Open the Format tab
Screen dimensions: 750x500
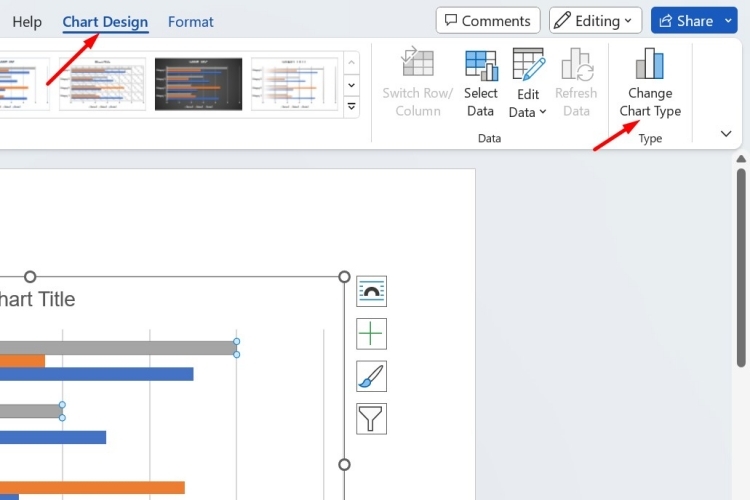click(190, 22)
